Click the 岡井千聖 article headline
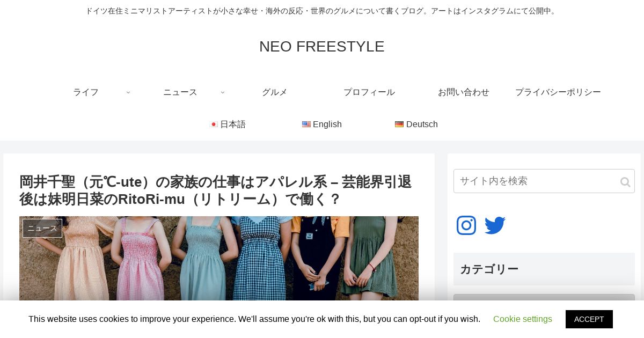The width and height of the screenshot is (644, 338). [x=216, y=190]
